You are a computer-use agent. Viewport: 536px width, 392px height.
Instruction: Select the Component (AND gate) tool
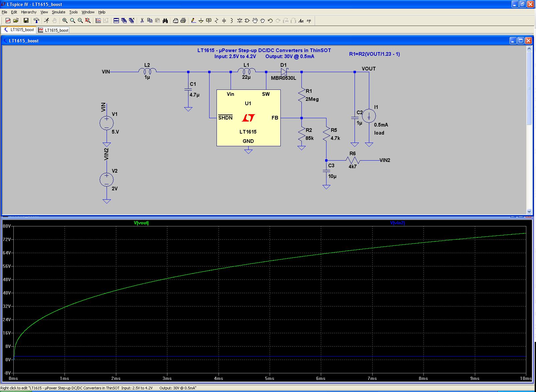(x=247, y=21)
